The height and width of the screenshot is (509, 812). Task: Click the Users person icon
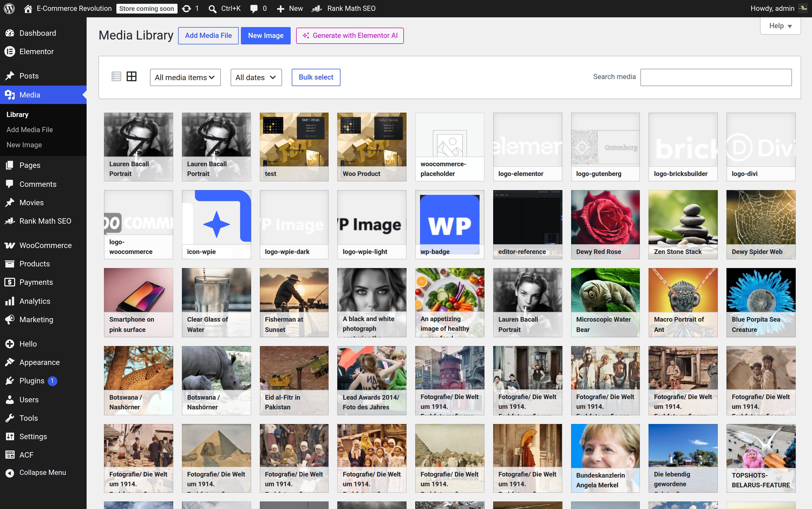(x=10, y=400)
